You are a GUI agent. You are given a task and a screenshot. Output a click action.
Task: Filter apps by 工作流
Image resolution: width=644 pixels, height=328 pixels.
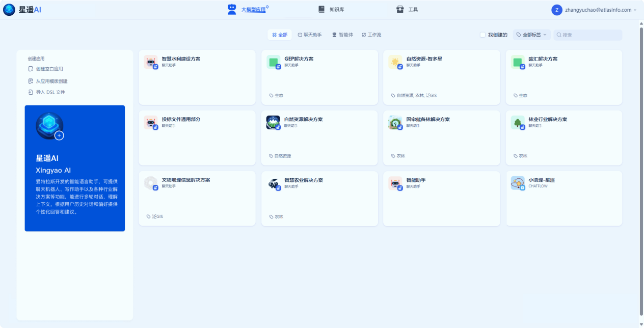371,35
